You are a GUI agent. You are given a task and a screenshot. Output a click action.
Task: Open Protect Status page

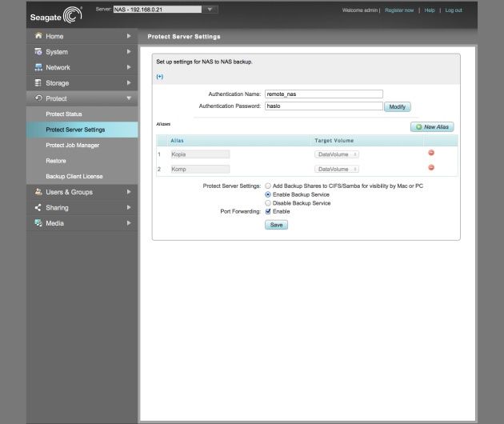point(82,114)
